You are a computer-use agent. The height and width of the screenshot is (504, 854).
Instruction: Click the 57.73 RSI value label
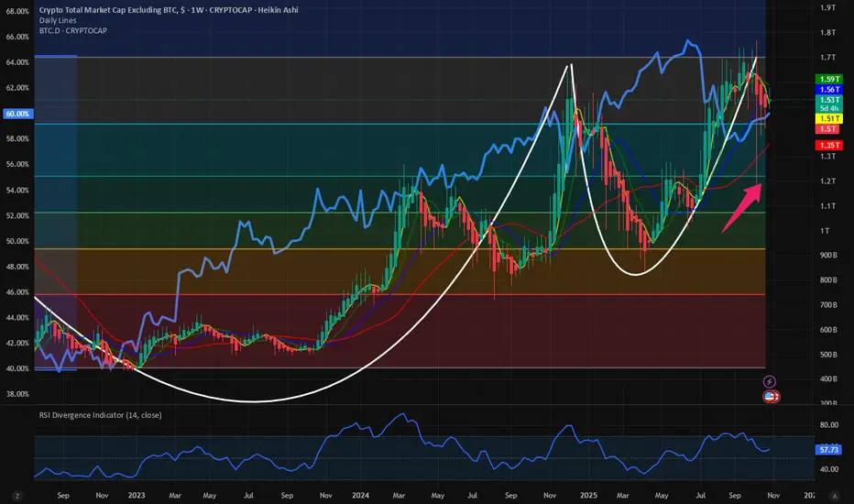pyautogui.click(x=829, y=450)
